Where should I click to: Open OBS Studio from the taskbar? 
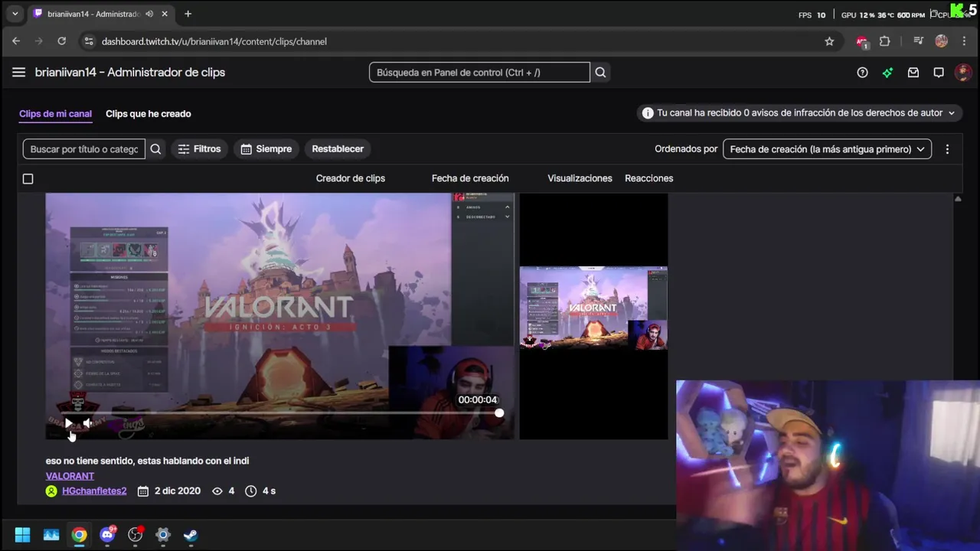click(x=136, y=535)
